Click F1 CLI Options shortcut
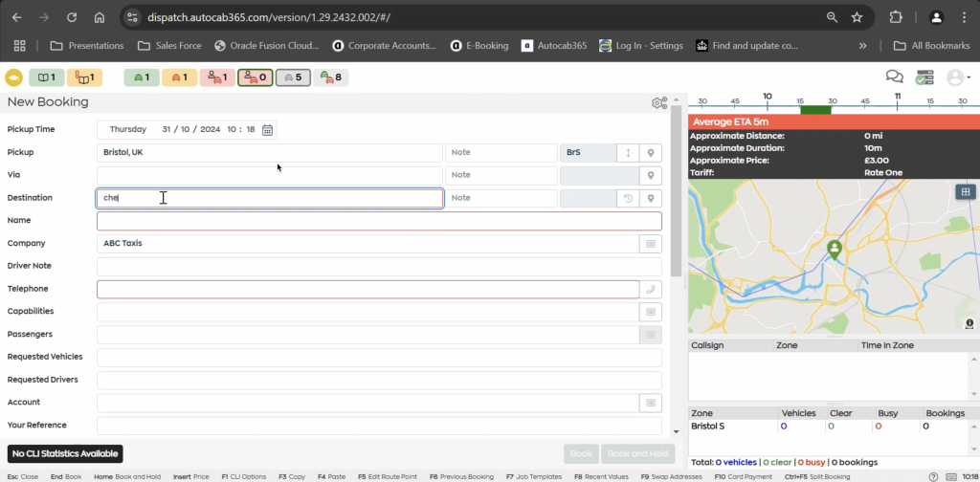Viewport: 980px width, 482px height. (x=244, y=476)
